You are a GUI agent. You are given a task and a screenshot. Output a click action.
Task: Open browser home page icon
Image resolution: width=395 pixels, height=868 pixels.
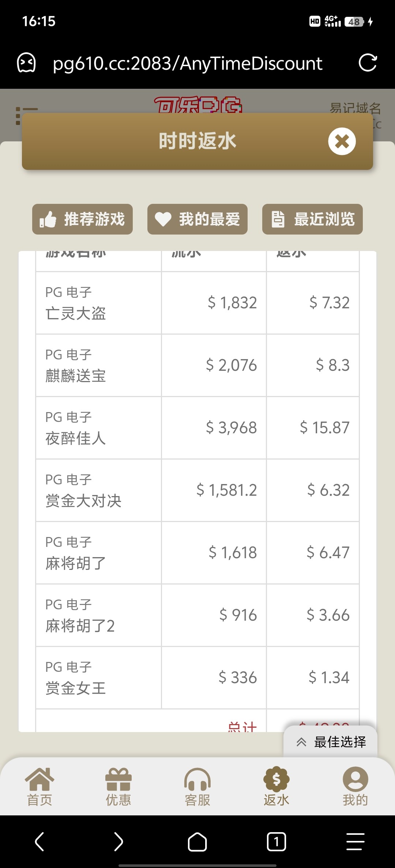(x=197, y=842)
